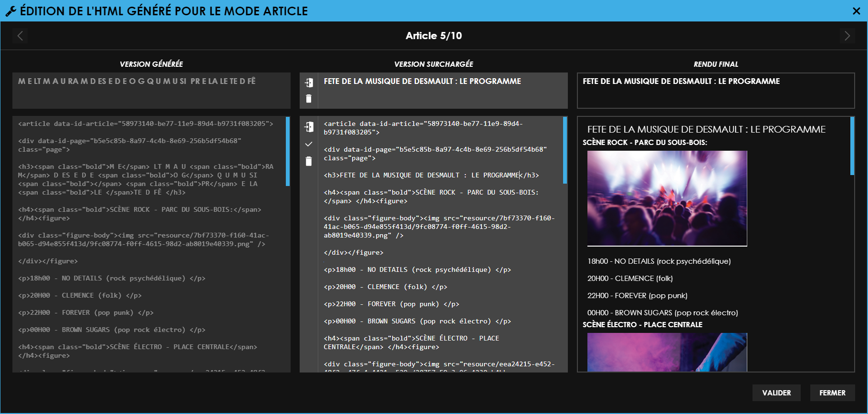
Task: Click the VERSION SURCHARGÉE column header
Action: (434, 64)
